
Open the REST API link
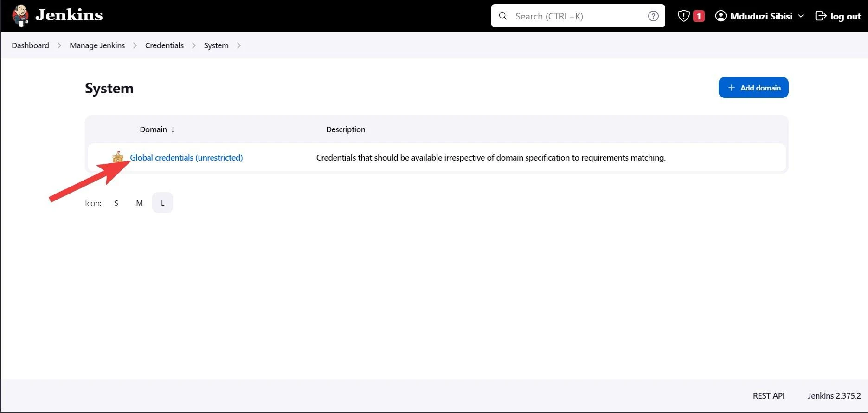click(x=769, y=396)
